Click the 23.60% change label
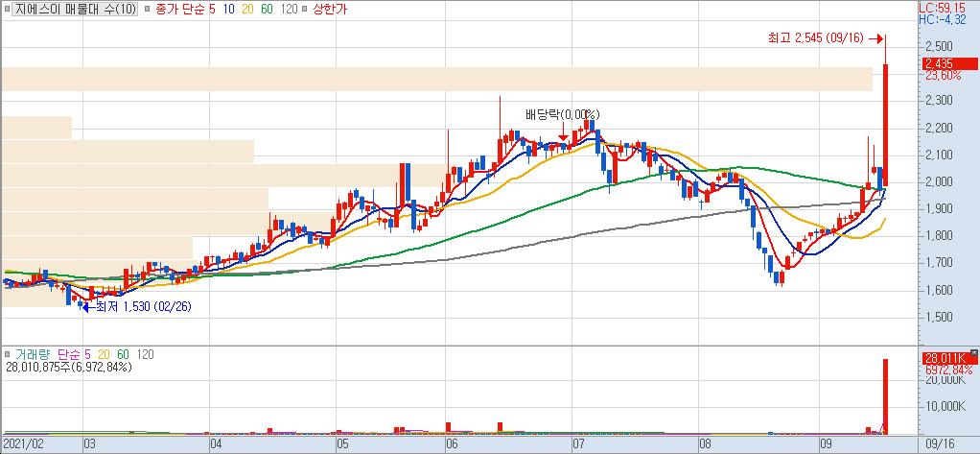The height and width of the screenshot is (454, 980). tap(944, 75)
